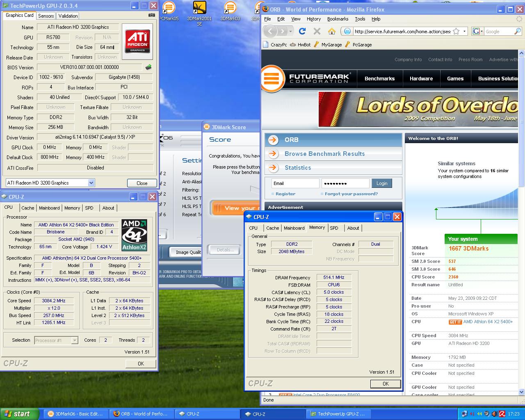Click the Windows start button
The image size is (525, 420).
[x=20, y=414]
